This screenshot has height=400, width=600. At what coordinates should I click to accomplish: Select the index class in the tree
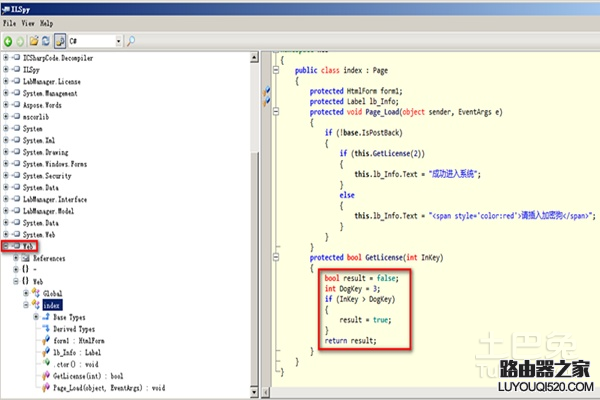click(52, 305)
